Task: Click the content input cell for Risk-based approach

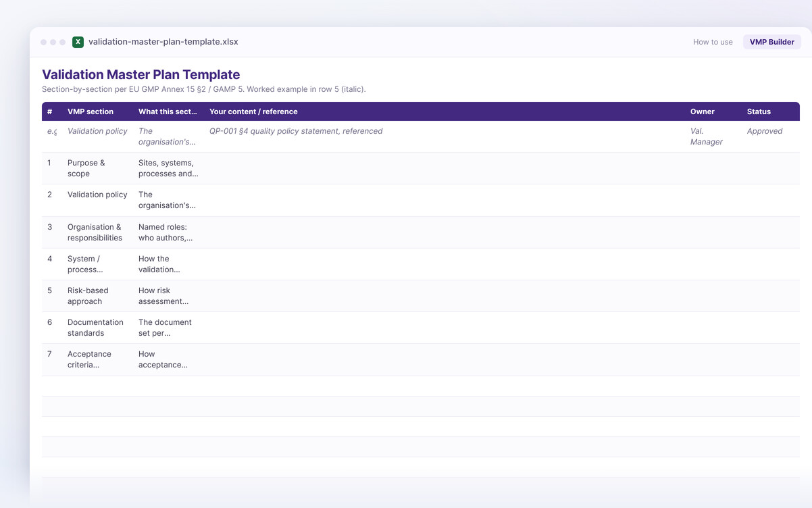Action: tap(445, 296)
